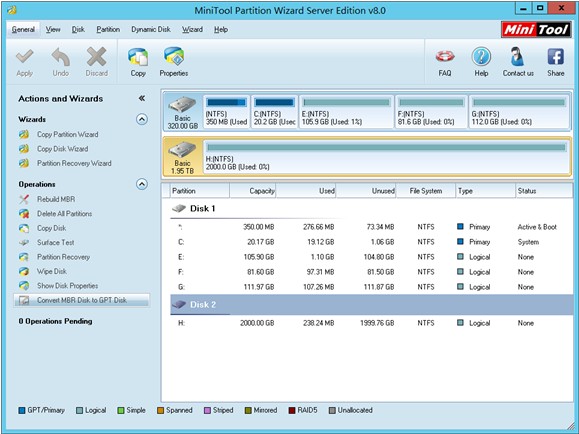The height and width of the screenshot is (434, 579).
Task: Click the Copy Disk operation icon
Action: tap(24, 228)
